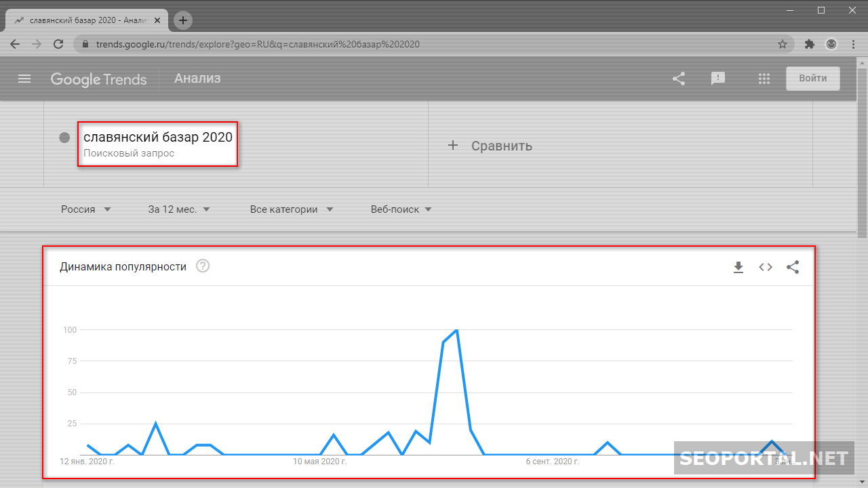Open the За 12 мес. time range dropdown
868x488 pixels.
click(179, 209)
